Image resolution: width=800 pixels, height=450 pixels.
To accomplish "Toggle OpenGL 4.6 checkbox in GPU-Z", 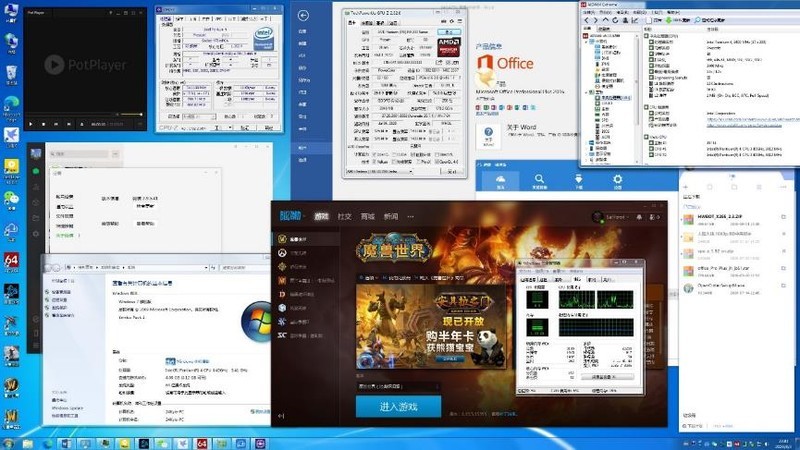I will [x=436, y=162].
